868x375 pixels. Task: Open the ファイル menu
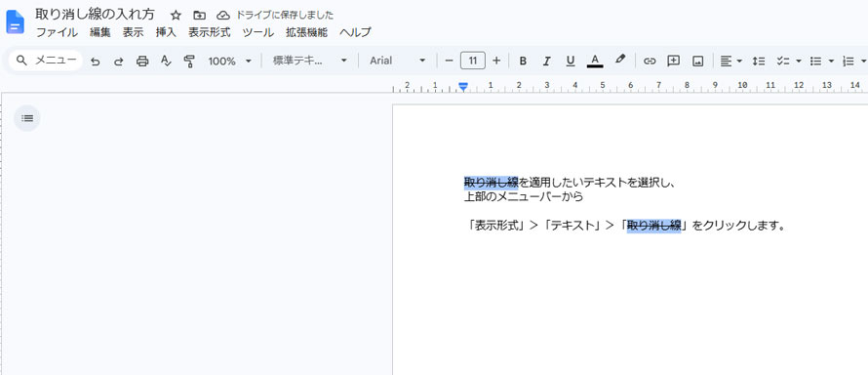[x=57, y=32]
